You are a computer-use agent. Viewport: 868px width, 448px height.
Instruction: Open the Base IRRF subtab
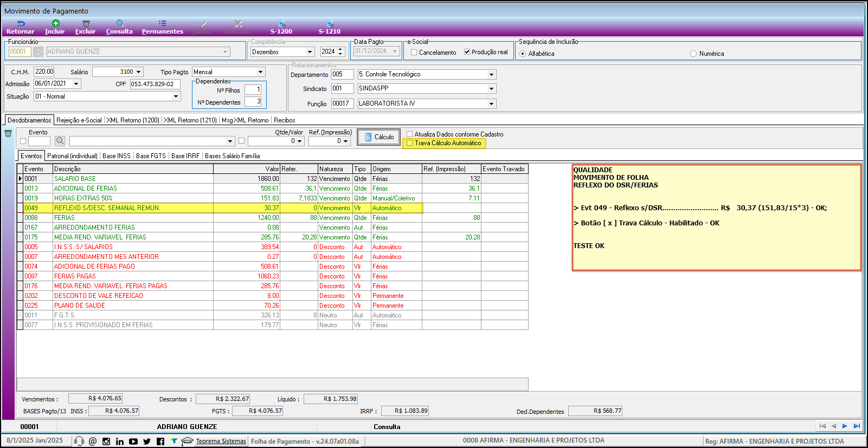[185, 156]
